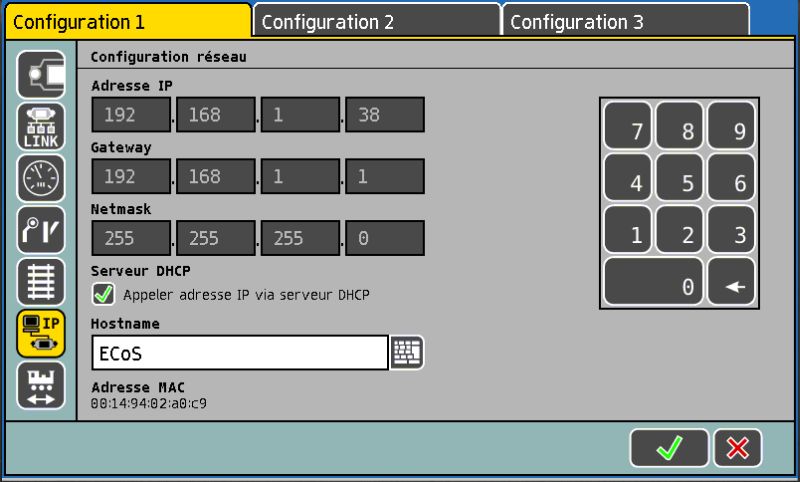Click the first Gateway octet field 192

(131, 177)
